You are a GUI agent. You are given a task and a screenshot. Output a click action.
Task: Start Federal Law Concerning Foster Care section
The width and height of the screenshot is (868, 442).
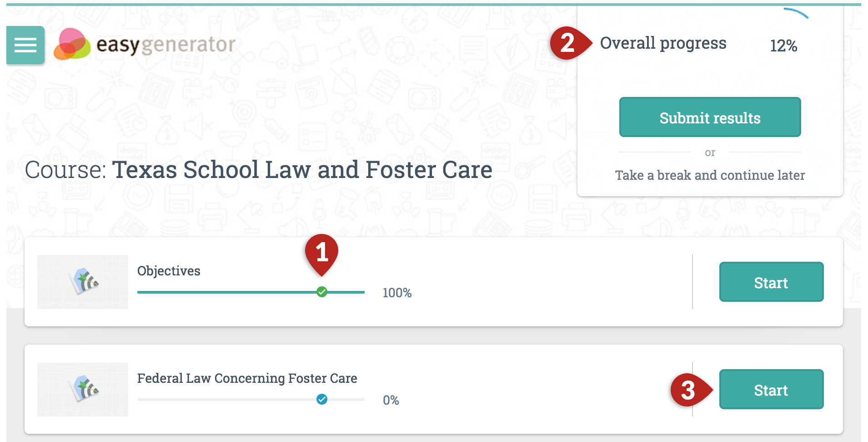pyautogui.click(x=771, y=389)
